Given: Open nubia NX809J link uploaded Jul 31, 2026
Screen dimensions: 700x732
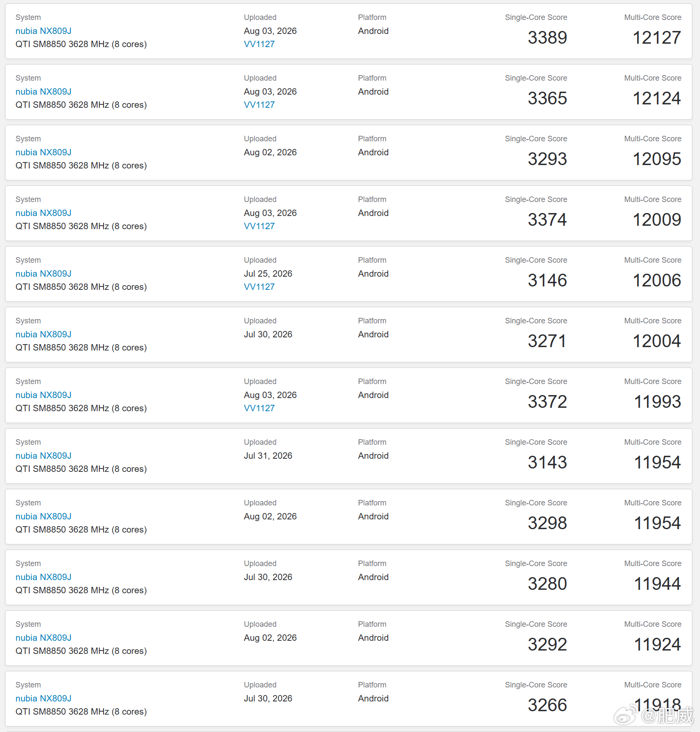Looking at the screenshot, I should click(x=43, y=456).
